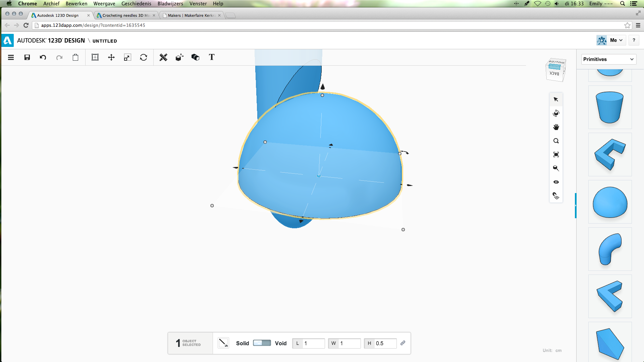Select the Pan hand tool
Image resolution: width=644 pixels, height=362 pixels.
pyautogui.click(x=556, y=127)
